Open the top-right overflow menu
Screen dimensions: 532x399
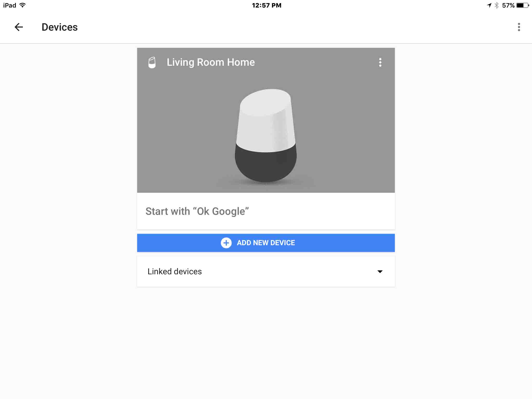click(x=518, y=27)
